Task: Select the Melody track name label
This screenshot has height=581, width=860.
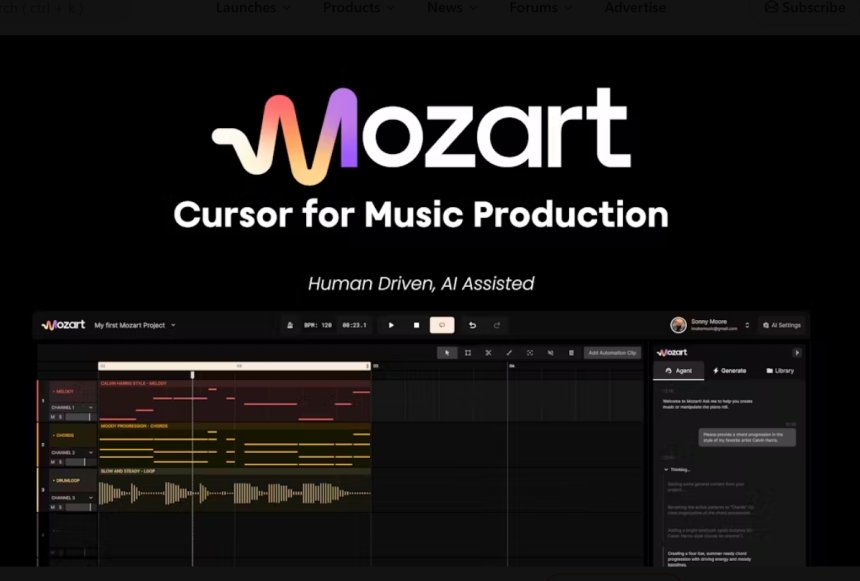Action: [64, 392]
